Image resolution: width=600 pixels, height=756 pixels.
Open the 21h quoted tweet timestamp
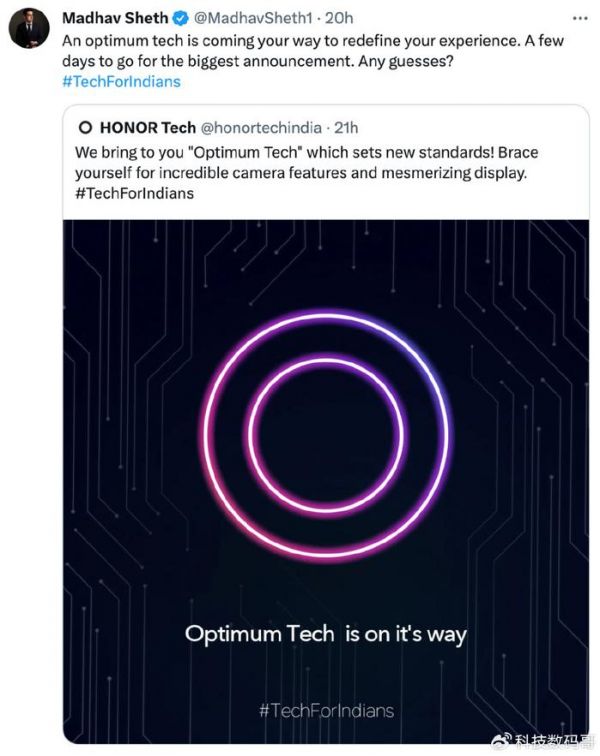pyautogui.click(x=345, y=128)
